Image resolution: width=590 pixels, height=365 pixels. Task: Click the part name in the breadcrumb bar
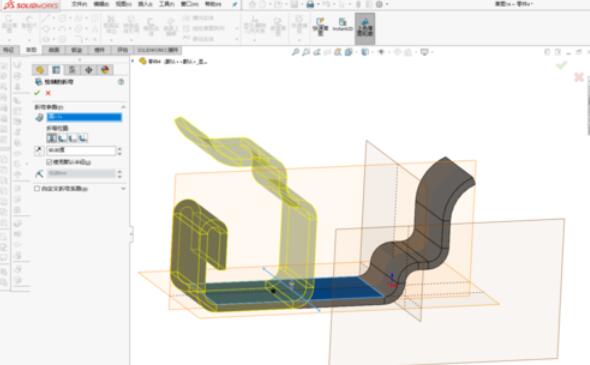click(177, 61)
